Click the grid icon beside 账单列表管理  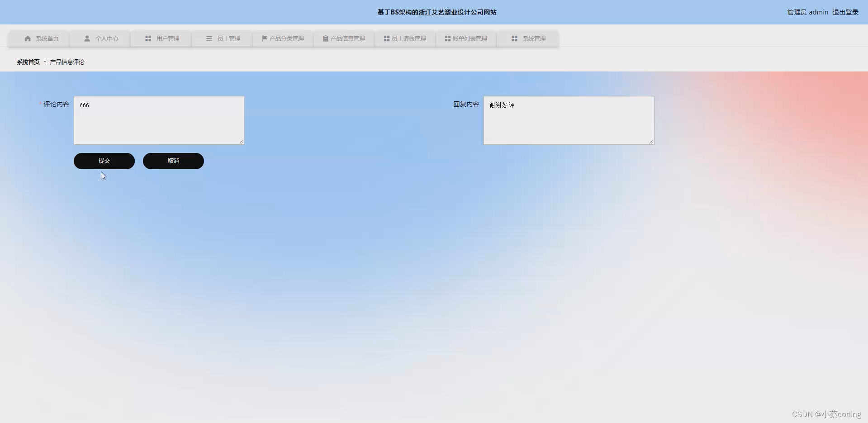(x=448, y=38)
